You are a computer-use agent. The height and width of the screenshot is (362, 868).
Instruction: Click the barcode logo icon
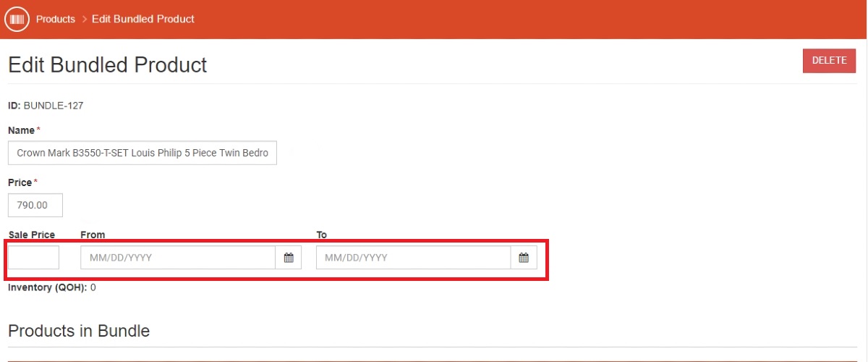17,20
